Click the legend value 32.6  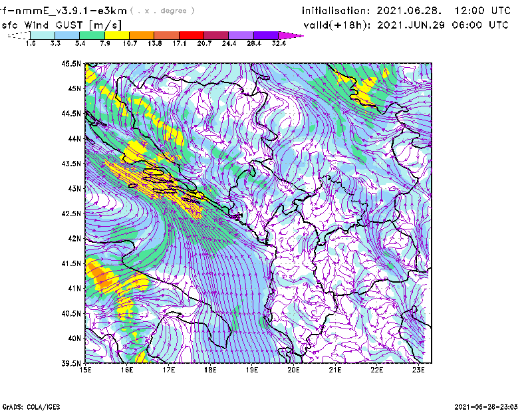(x=279, y=43)
